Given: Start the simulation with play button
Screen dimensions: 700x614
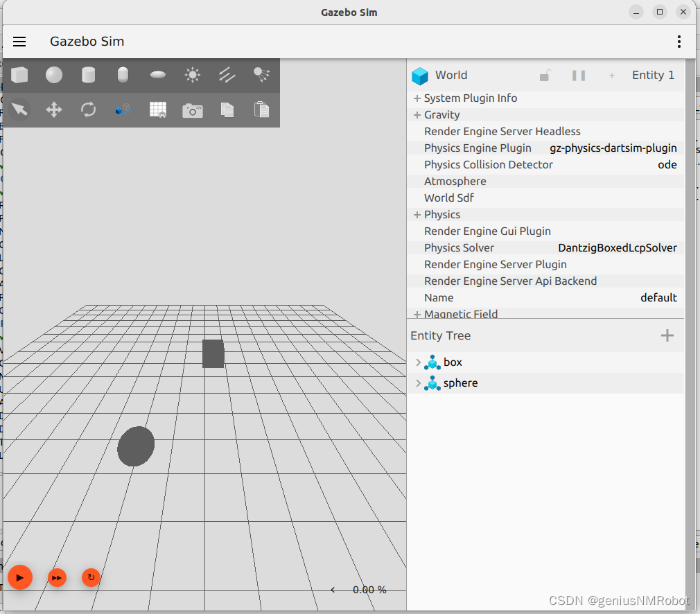Looking at the screenshot, I should click(x=20, y=577).
